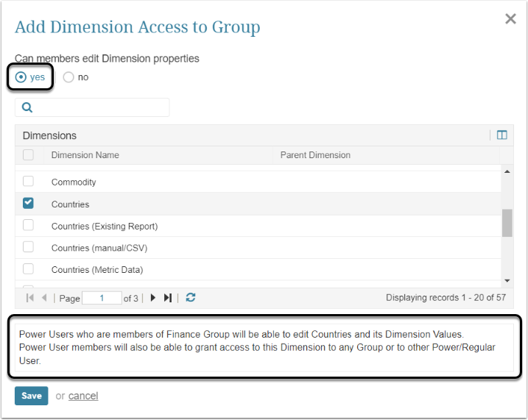Click the search magnifier icon
528x420 pixels.
(x=27, y=107)
